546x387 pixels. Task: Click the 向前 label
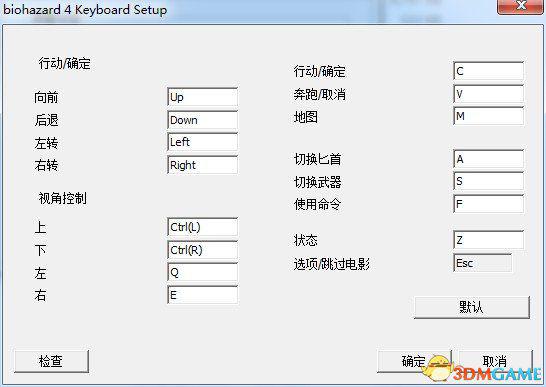point(46,97)
